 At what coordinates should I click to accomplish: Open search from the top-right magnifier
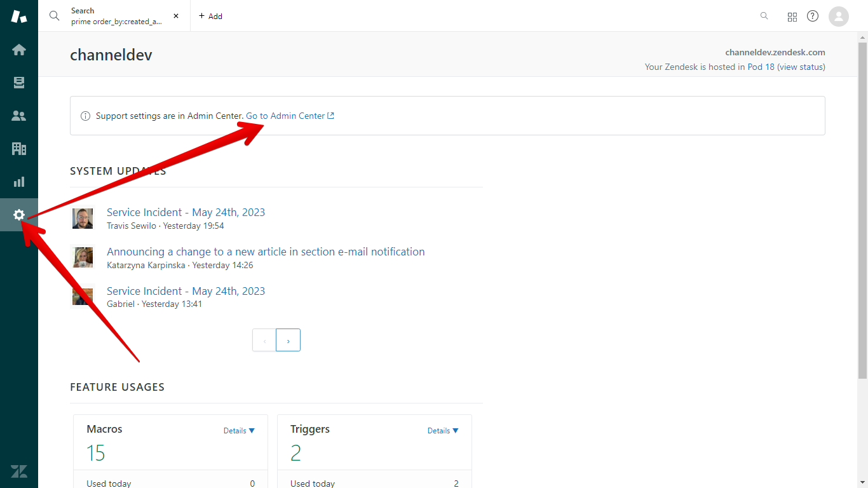764,16
